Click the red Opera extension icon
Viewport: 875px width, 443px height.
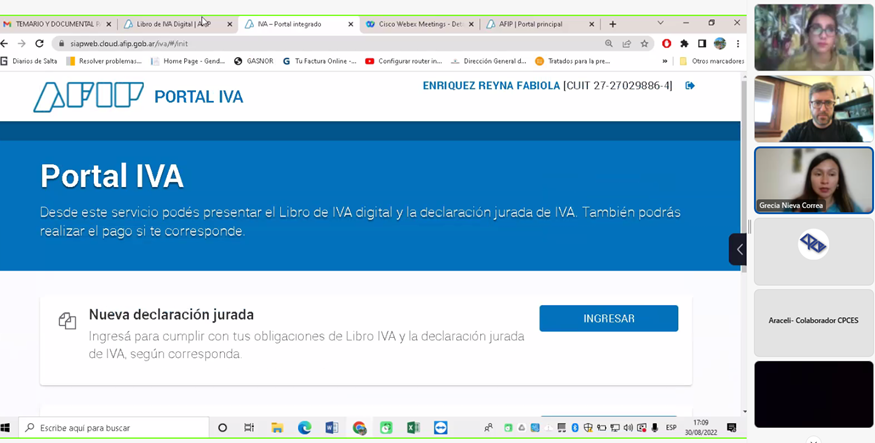coord(666,44)
